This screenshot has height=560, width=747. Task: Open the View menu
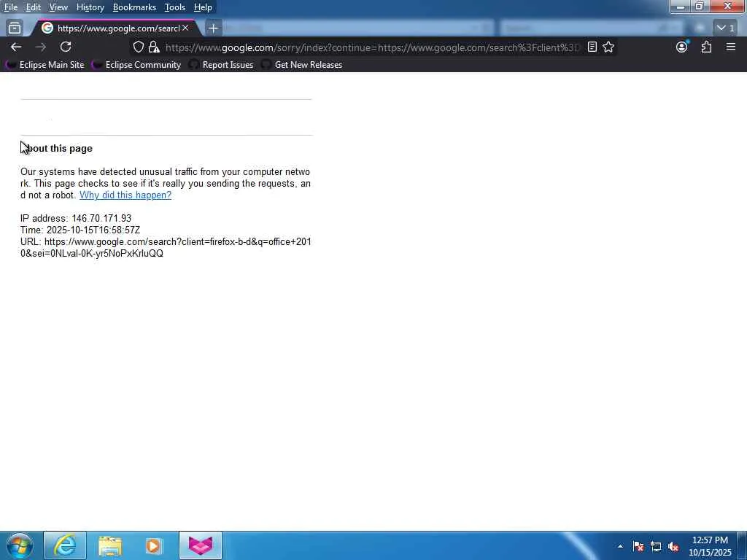pyautogui.click(x=58, y=7)
